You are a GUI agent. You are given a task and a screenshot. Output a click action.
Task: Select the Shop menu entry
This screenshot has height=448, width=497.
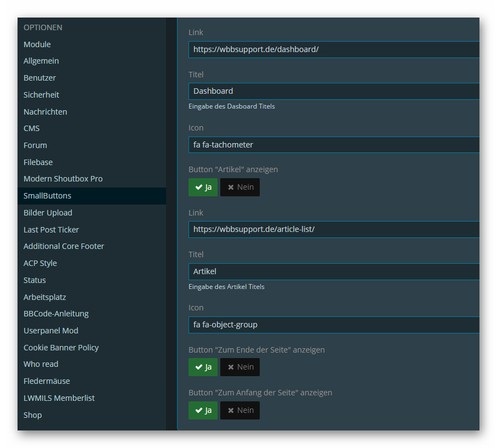tap(33, 415)
